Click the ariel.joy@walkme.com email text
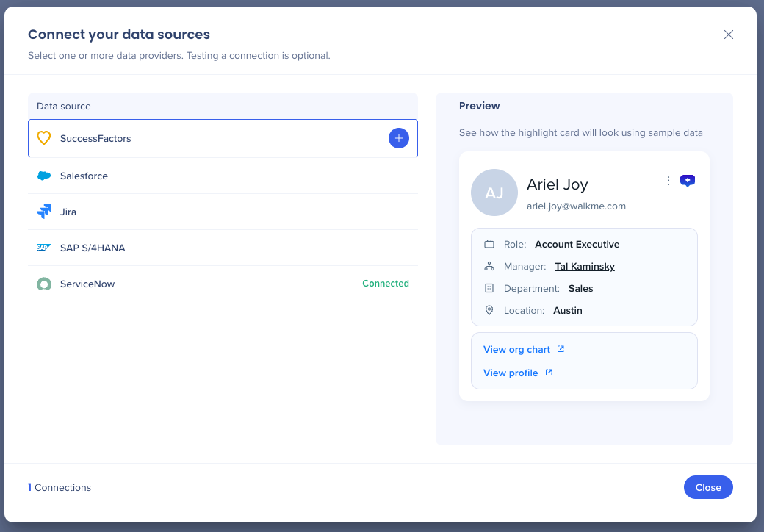The height and width of the screenshot is (532, 764). click(x=576, y=206)
